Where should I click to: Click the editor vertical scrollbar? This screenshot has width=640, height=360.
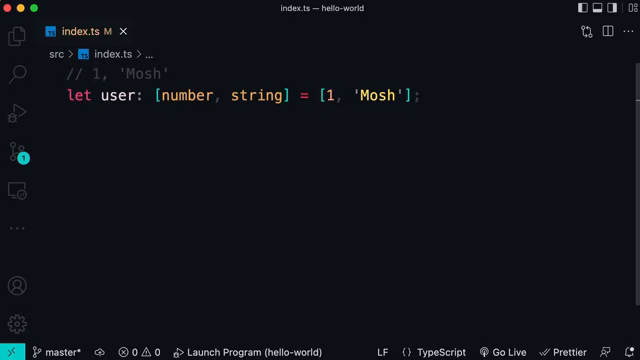point(637,184)
